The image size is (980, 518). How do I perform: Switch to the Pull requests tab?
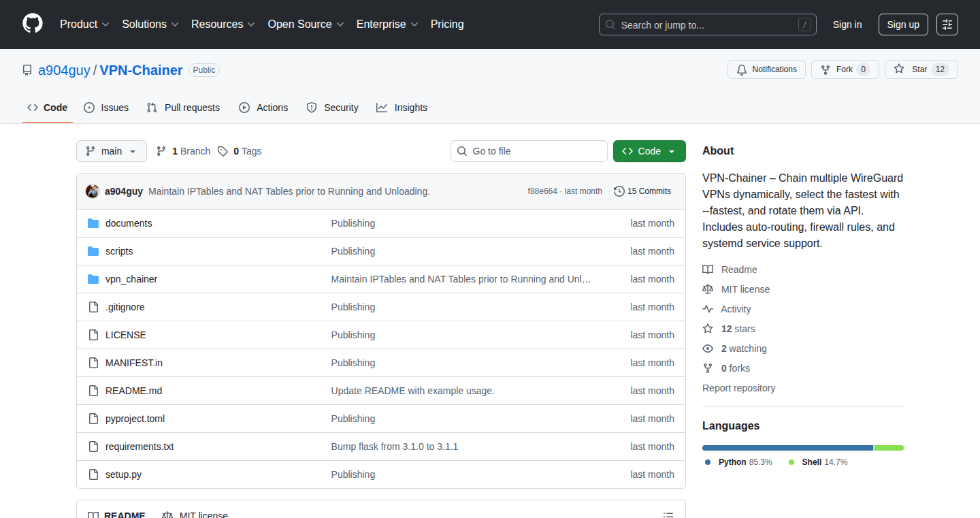click(183, 108)
